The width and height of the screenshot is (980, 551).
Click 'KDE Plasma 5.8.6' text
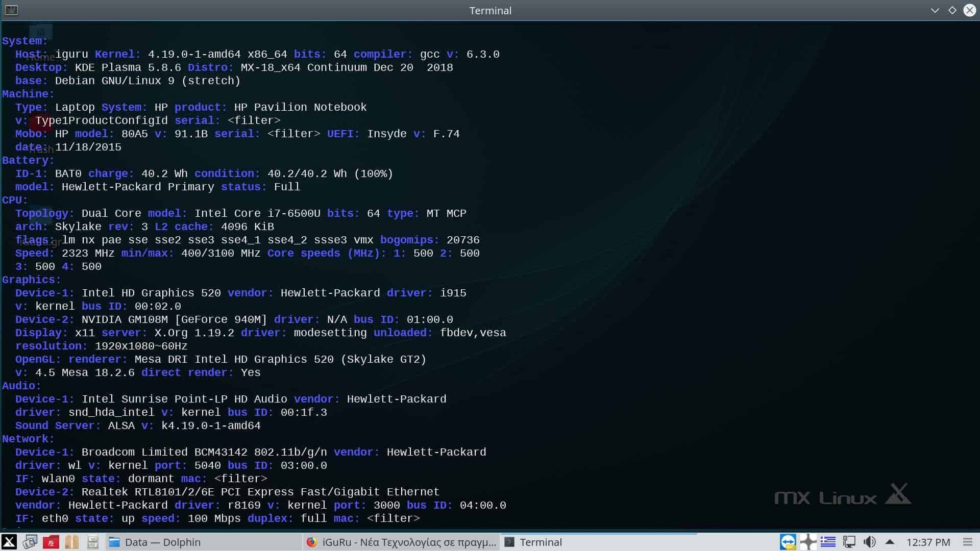pos(128,67)
